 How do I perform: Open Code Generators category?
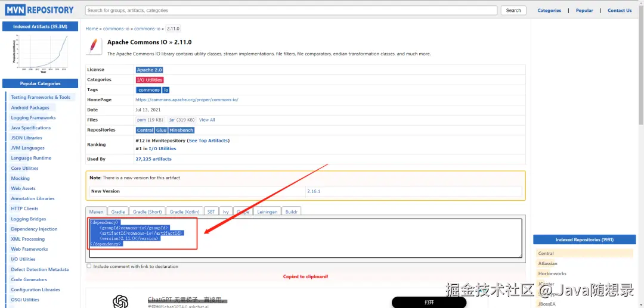(29, 279)
